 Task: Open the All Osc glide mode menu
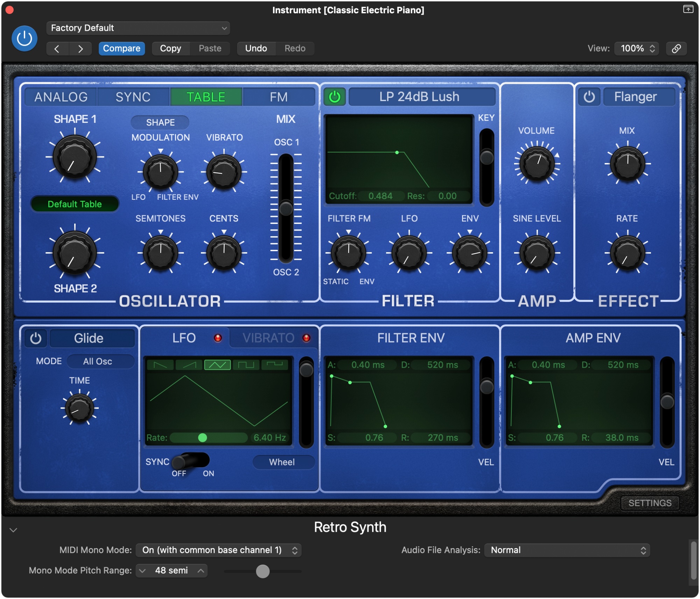tap(101, 361)
